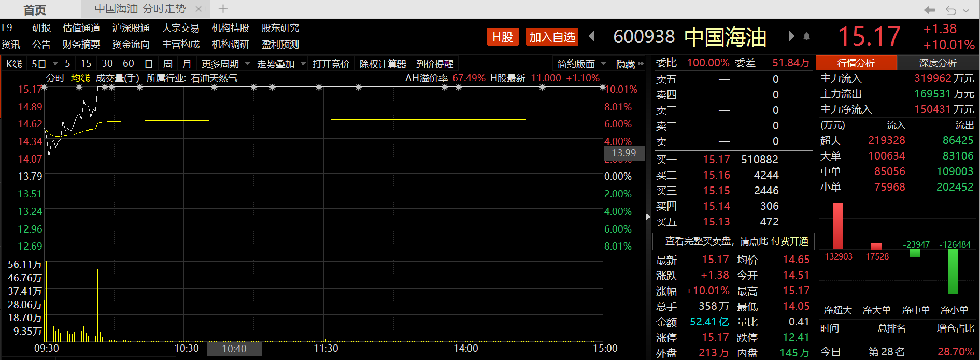Select the 月 monthly period
Viewport: 980px width, 360px height.
point(187,64)
